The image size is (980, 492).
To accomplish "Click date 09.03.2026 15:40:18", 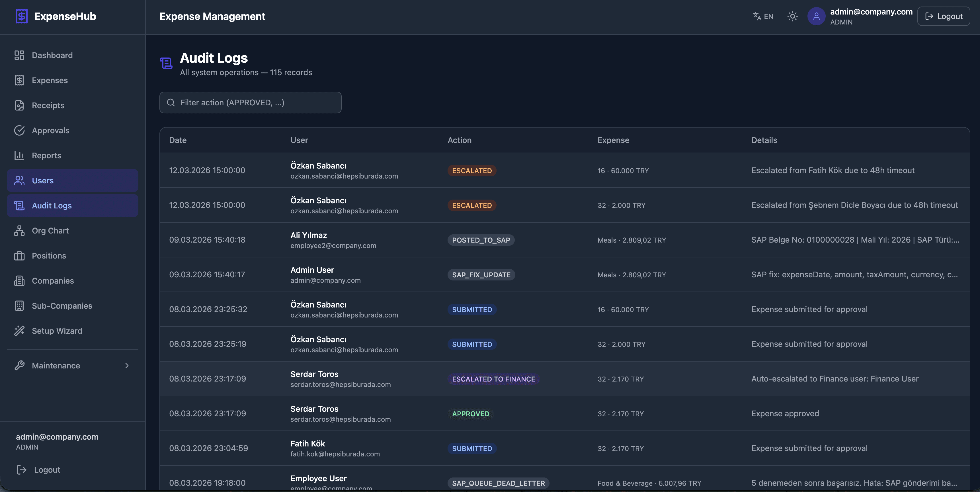I will point(207,240).
